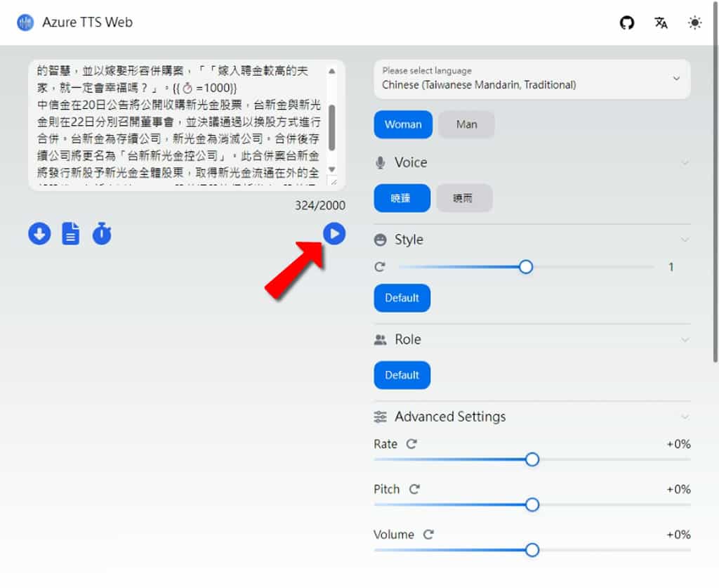
Task: Choose the 曉雨 voice
Action: tap(464, 198)
